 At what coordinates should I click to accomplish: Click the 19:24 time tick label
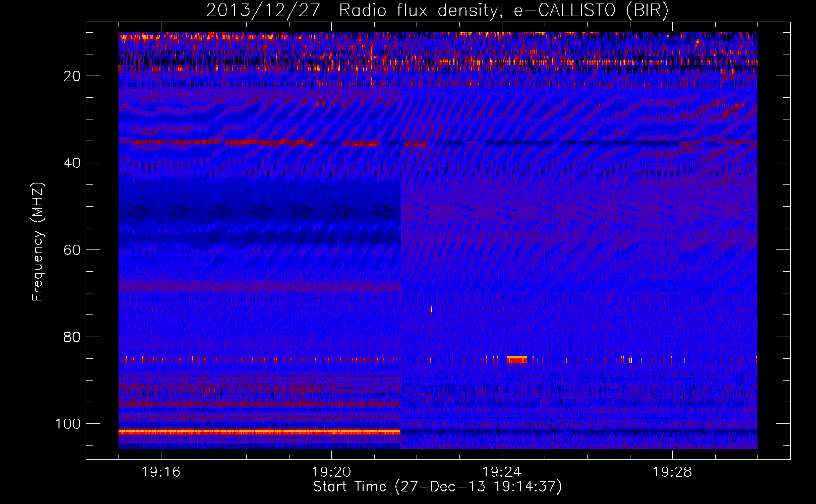pos(502,472)
